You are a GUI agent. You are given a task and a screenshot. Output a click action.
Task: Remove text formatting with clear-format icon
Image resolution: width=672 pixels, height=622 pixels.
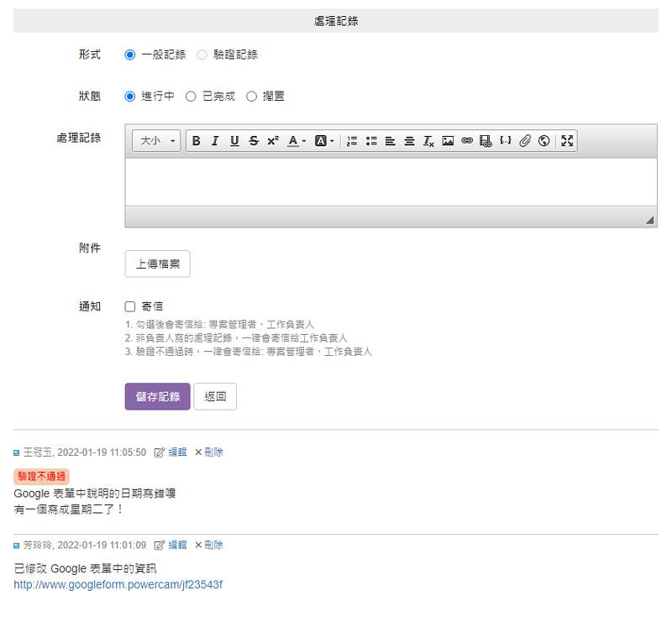pos(428,141)
